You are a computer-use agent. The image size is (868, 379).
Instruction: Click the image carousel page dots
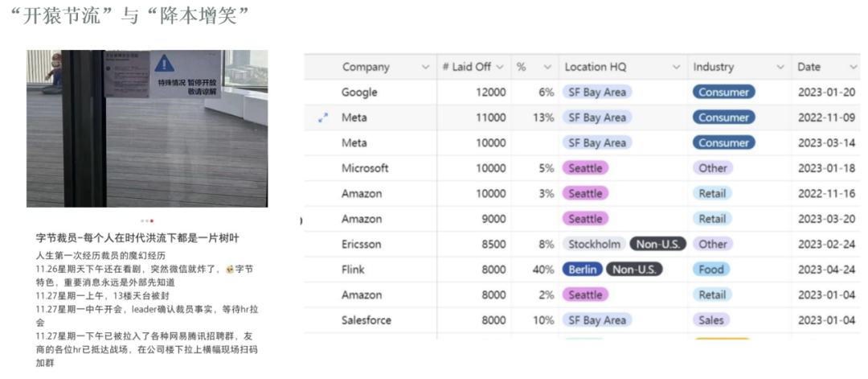[146, 220]
